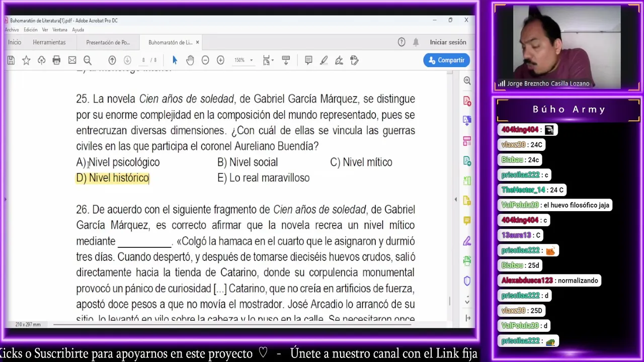Go to next page arrow
The width and height of the screenshot is (644, 362).
pos(127,60)
